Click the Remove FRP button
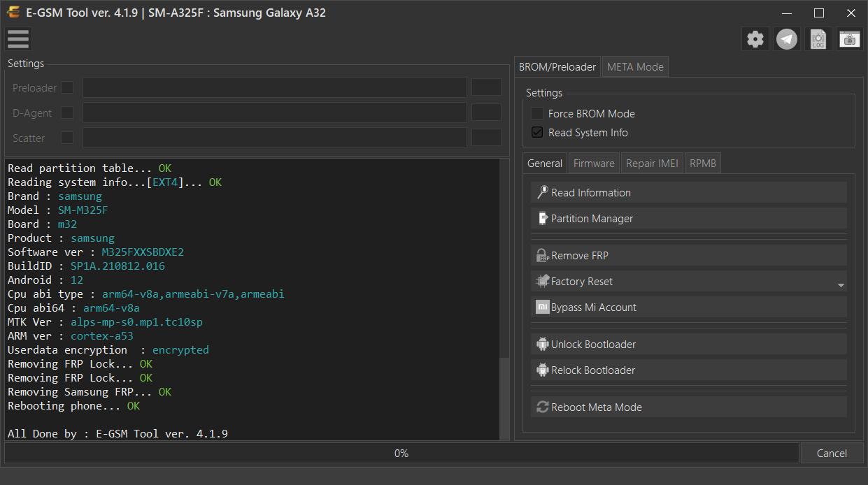868x485 pixels. click(x=689, y=255)
